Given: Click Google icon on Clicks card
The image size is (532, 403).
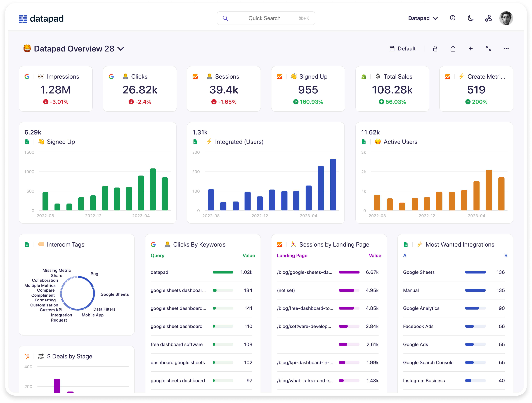Looking at the screenshot, I should click(111, 77).
